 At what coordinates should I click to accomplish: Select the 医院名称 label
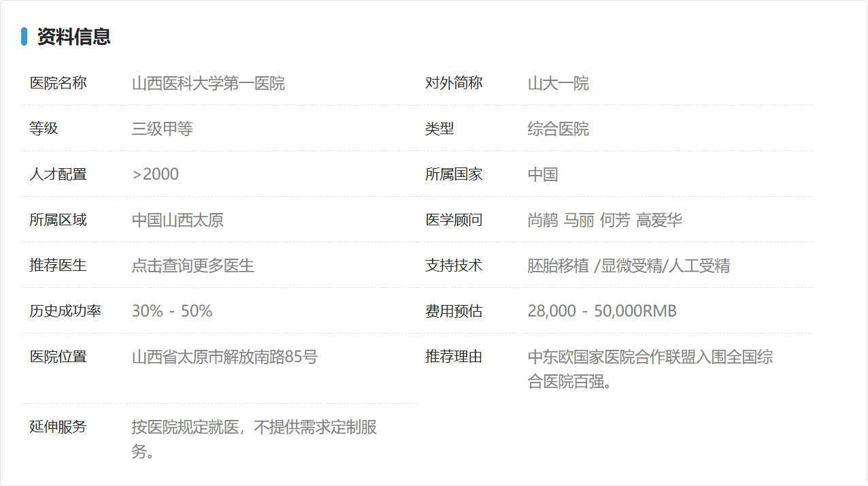pyautogui.click(x=59, y=83)
